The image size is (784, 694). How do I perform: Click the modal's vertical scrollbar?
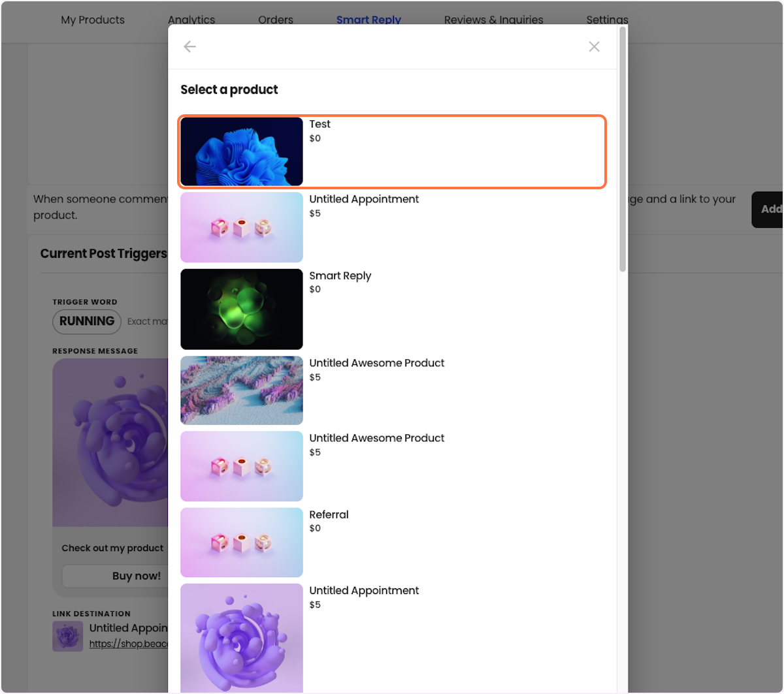point(623,149)
